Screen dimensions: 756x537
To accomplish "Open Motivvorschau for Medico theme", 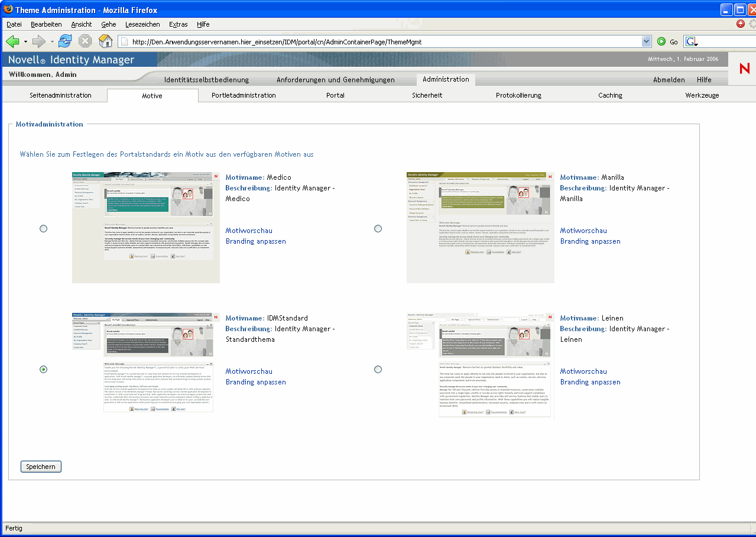I will pyautogui.click(x=249, y=231).
